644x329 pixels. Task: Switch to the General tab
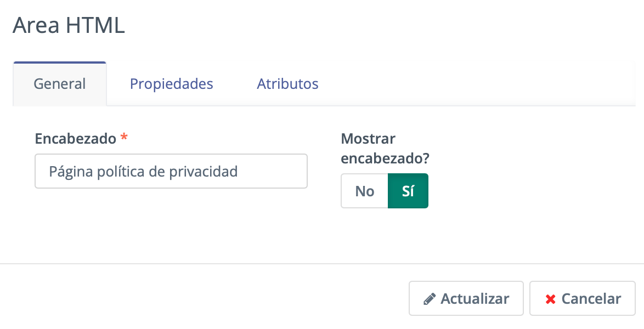click(60, 84)
